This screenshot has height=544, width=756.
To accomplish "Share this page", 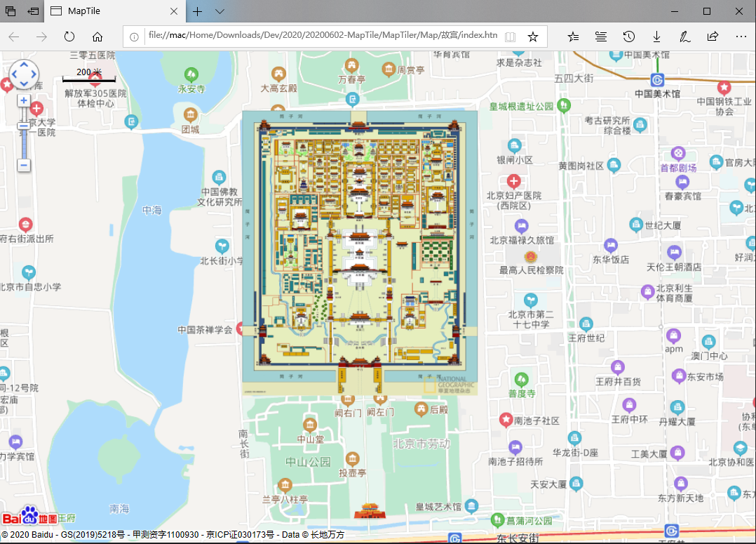I will (713, 37).
